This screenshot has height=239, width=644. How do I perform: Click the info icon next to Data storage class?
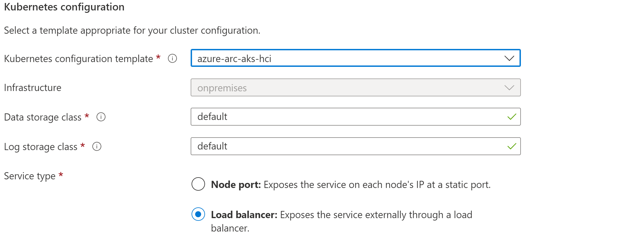[x=101, y=117]
